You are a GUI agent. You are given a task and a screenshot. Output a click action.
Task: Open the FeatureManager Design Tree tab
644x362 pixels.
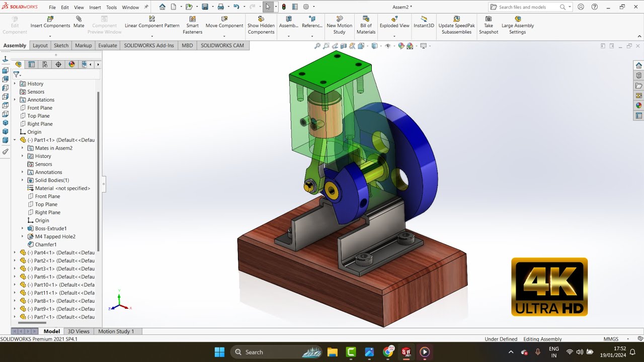pyautogui.click(x=19, y=64)
